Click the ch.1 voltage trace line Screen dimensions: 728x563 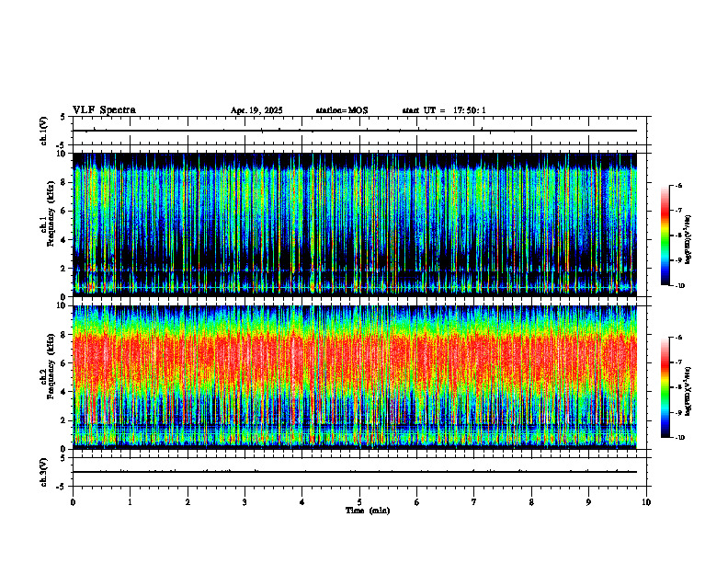(355, 131)
